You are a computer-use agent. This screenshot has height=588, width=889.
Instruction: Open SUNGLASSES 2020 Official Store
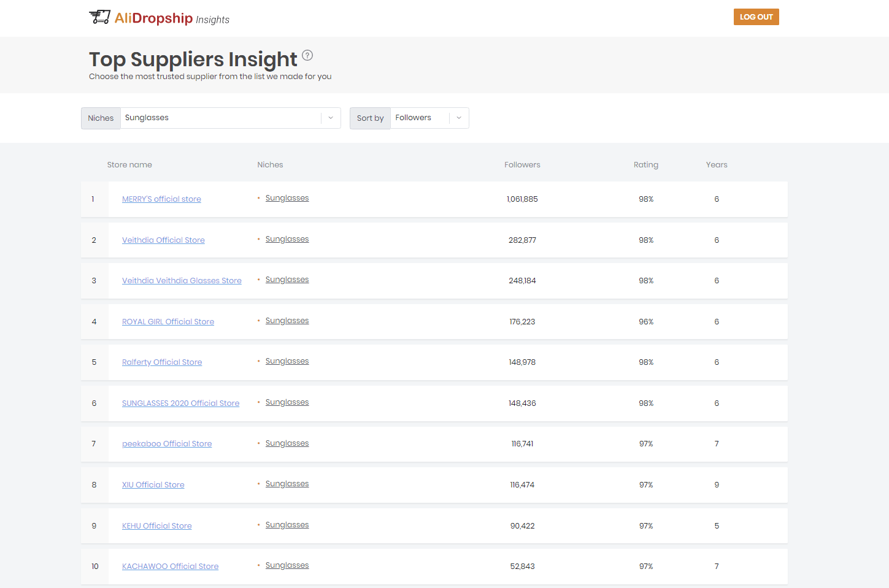180,403
